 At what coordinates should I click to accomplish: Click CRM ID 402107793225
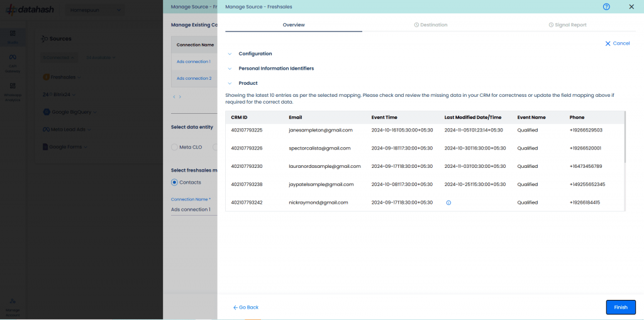pyautogui.click(x=247, y=130)
